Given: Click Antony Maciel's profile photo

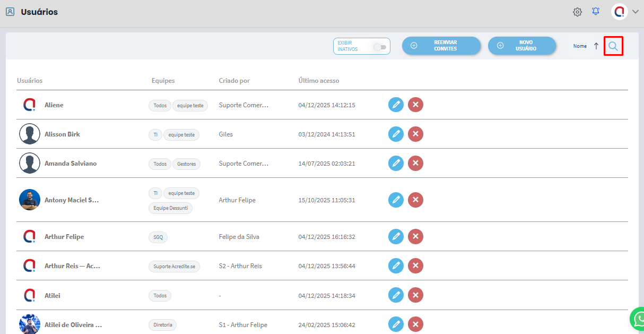Looking at the screenshot, I should pyautogui.click(x=30, y=200).
